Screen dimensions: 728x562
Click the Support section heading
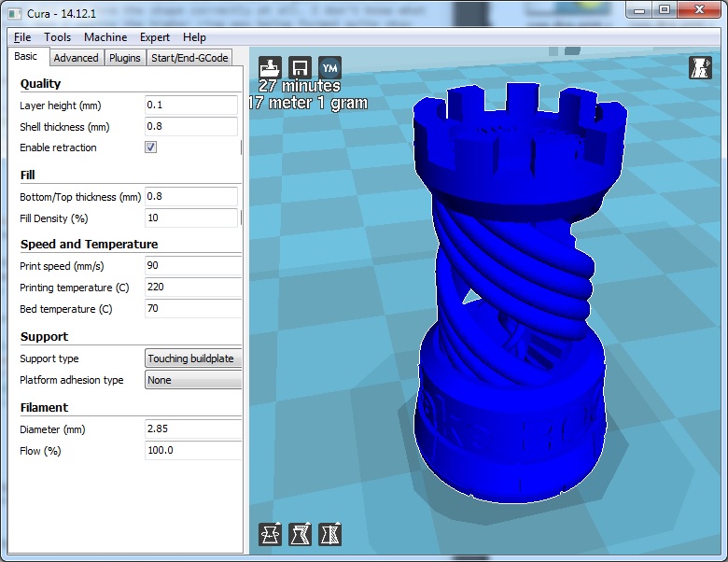coord(44,337)
